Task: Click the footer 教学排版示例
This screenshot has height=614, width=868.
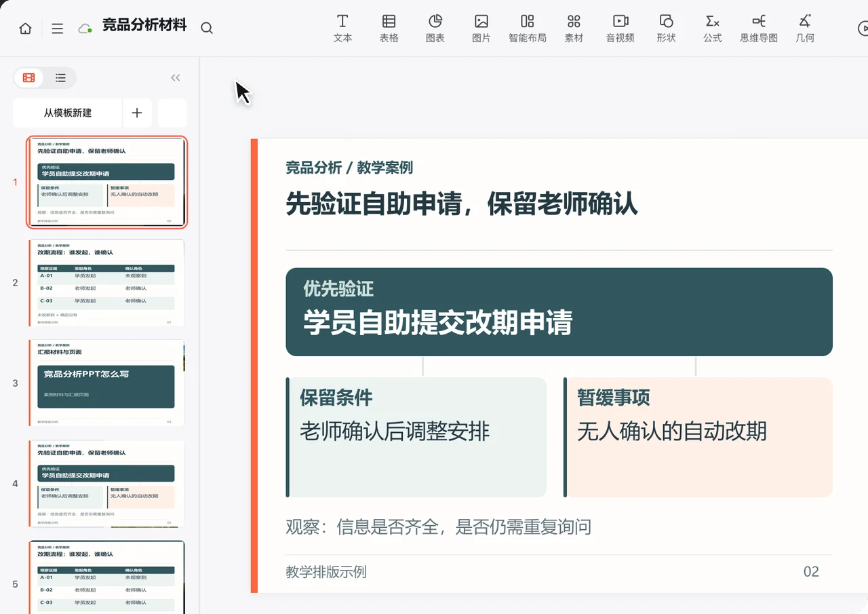Action: point(326,572)
